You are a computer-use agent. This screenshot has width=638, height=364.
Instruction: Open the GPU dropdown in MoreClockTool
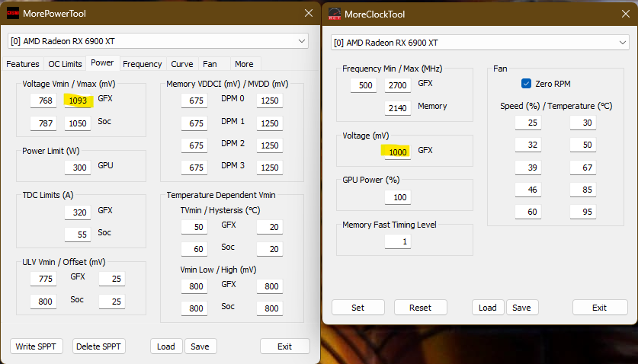pyautogui.click(x=480, y=43)
